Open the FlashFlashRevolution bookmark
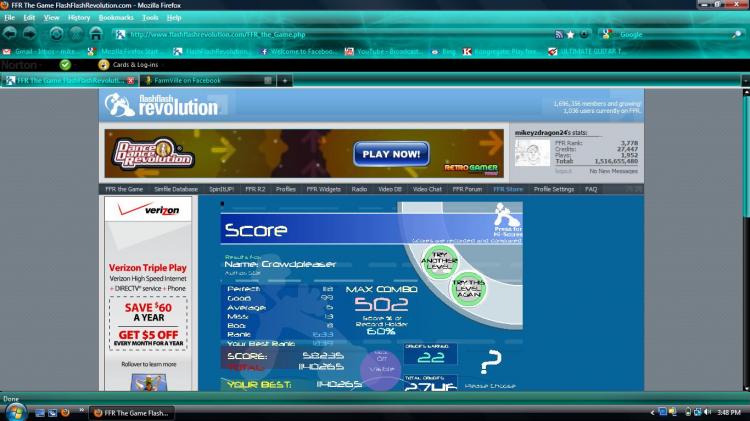Screen dimensions: 750x421 point(211,51)
